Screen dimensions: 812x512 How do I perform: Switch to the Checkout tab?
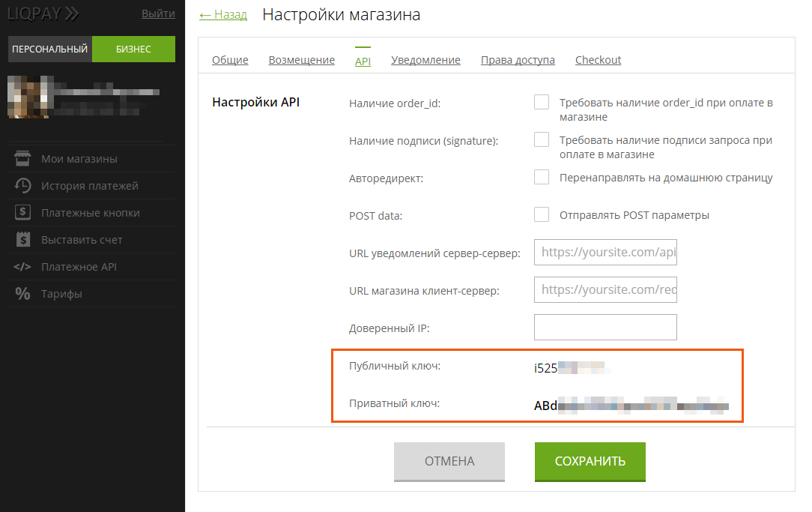pyautogui.click(x=598, y=60)
